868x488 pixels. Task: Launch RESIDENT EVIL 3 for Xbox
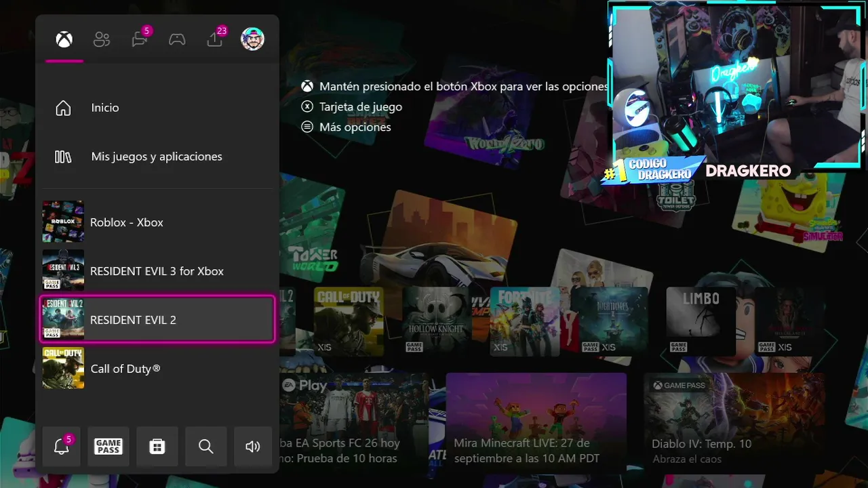tap(157, 270)
